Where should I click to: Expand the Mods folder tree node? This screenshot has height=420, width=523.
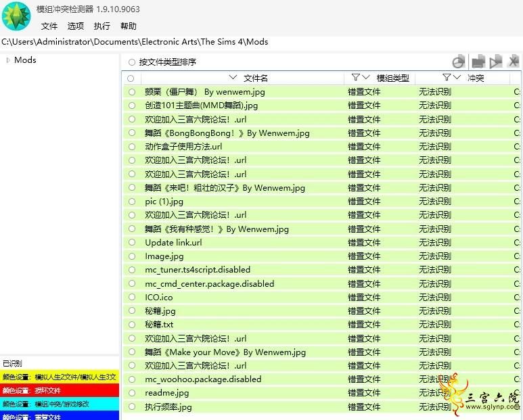[x=8, y=60]
